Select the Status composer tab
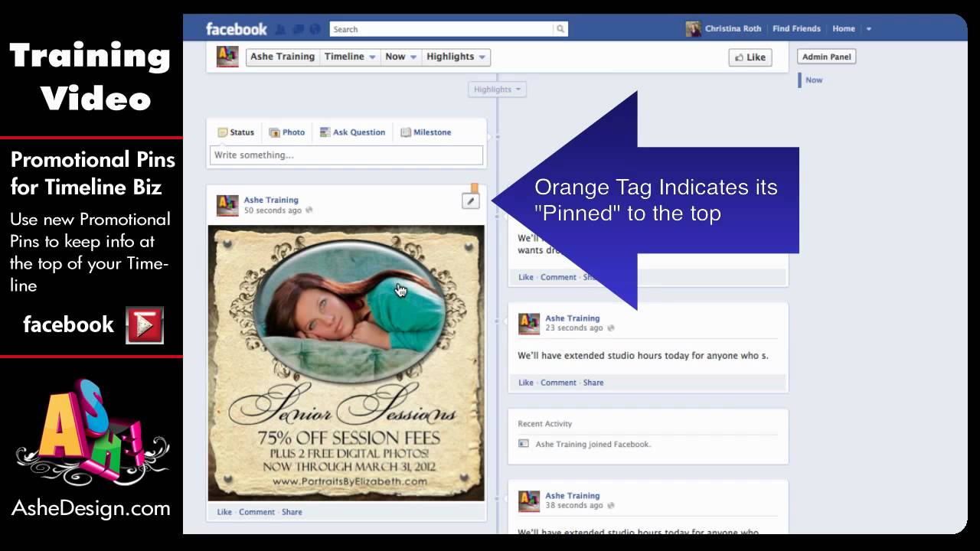The height and width of the screenshot is (551, 980). coord(235,132)
